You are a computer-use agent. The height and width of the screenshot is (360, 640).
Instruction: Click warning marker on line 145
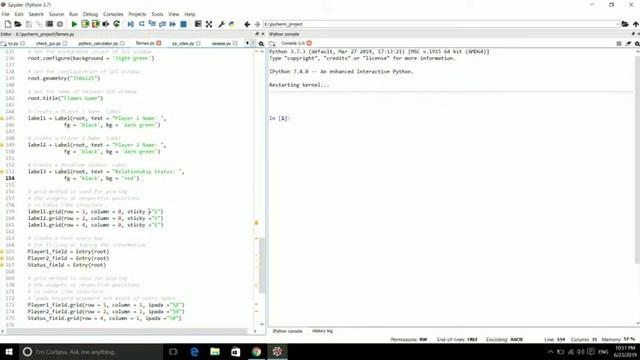[x=2, y=118]
